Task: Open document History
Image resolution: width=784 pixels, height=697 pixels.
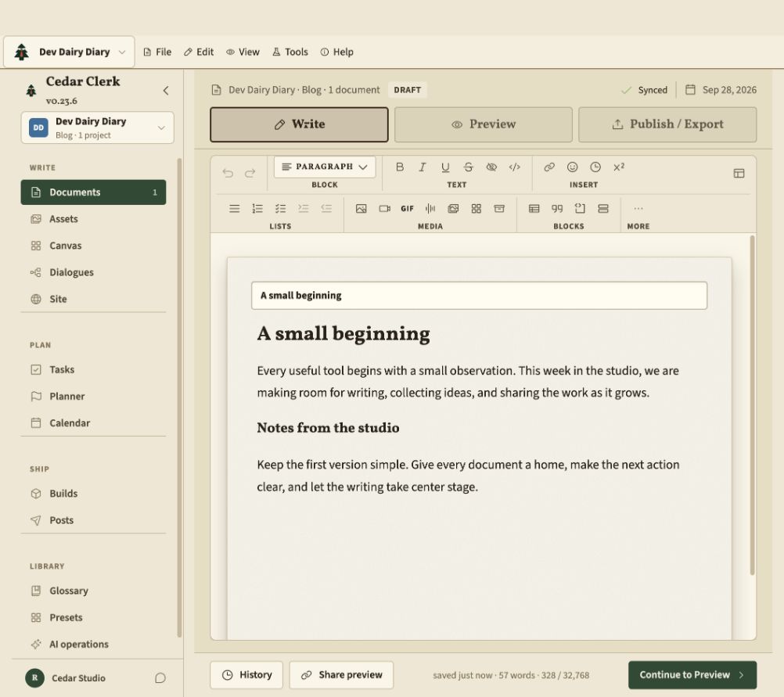Action: [x=246, y=675]
